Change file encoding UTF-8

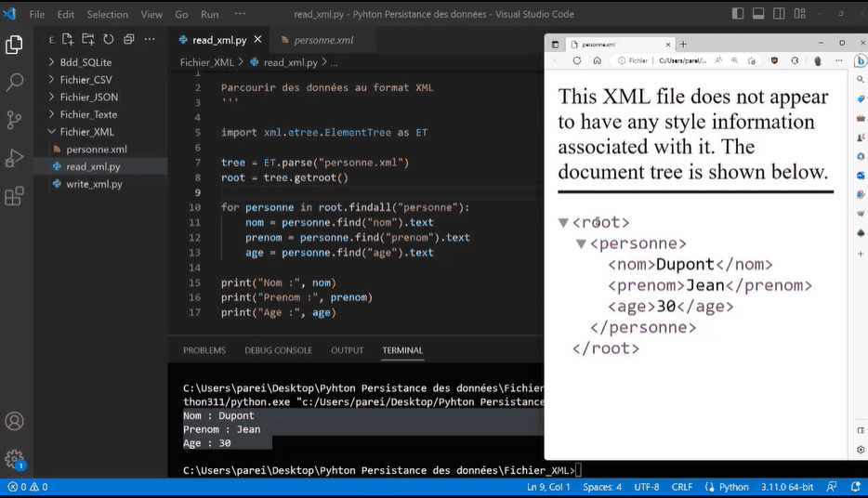click(x=647, y=487)
